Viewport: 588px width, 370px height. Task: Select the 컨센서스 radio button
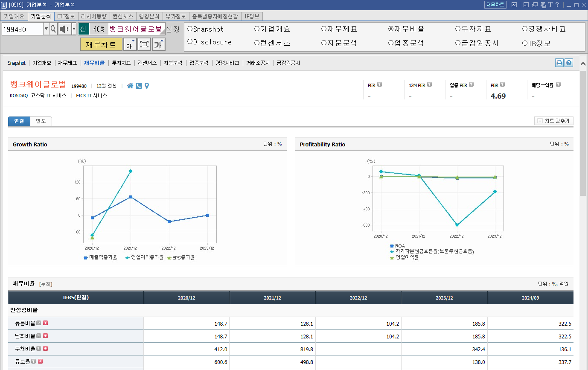(257, 43)
